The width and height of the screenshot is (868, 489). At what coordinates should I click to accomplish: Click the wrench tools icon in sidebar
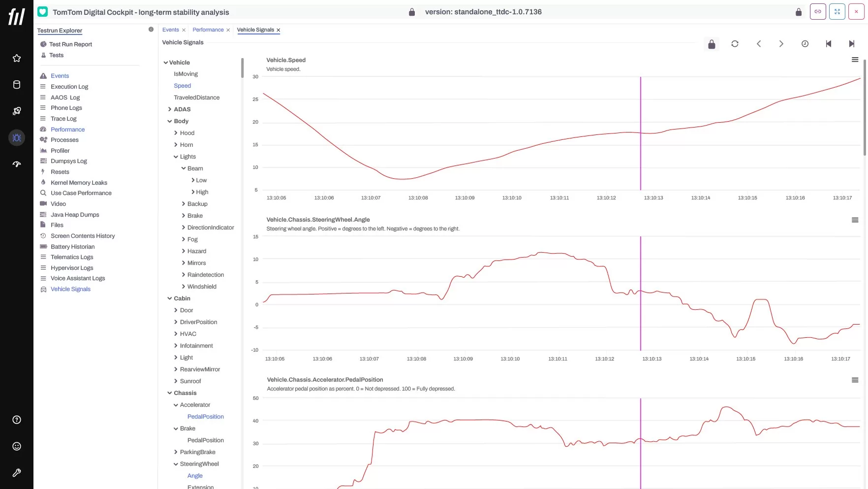click(17, 473)
